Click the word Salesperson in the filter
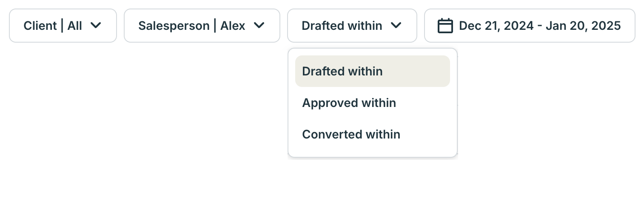 174,26
